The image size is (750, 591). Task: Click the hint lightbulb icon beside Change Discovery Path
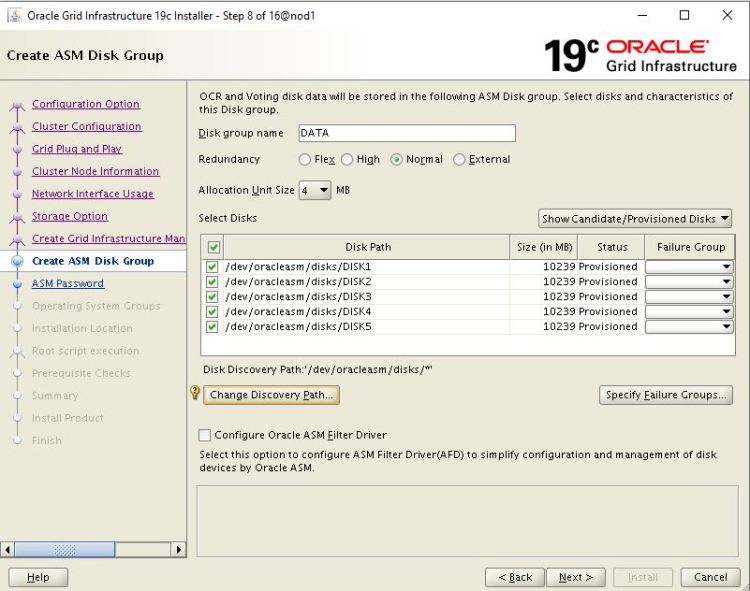[x=195, y=393]
